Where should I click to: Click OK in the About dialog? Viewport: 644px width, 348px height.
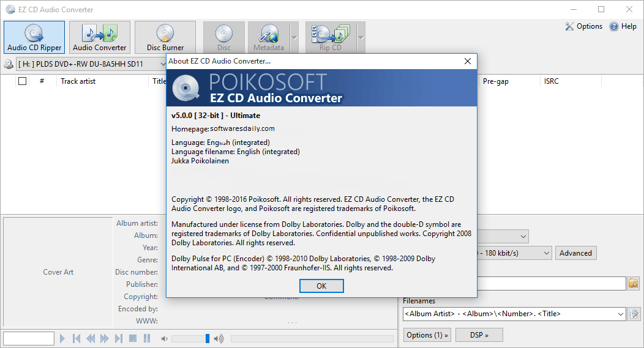tap(321, 286)
